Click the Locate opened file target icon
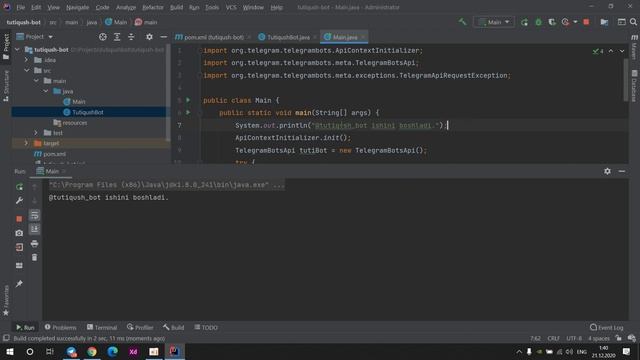 tap(103, 37)
